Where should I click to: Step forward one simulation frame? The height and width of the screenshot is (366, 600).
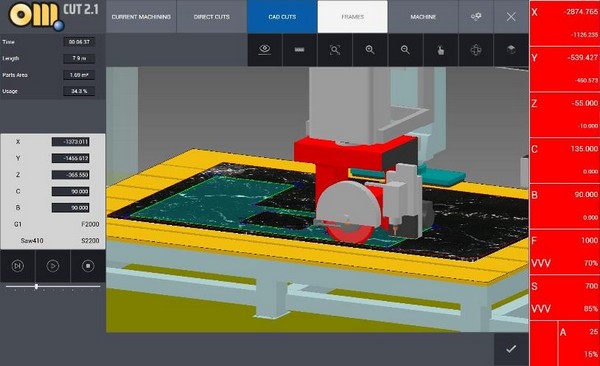click(x=18, y=266)
